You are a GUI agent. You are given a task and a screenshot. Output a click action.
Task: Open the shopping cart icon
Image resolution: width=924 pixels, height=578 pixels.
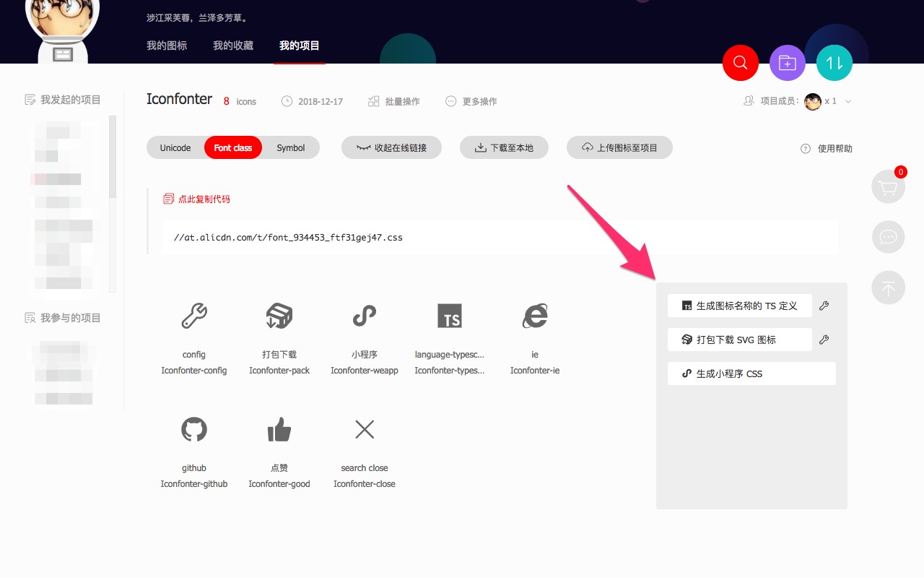pos(888,187)
